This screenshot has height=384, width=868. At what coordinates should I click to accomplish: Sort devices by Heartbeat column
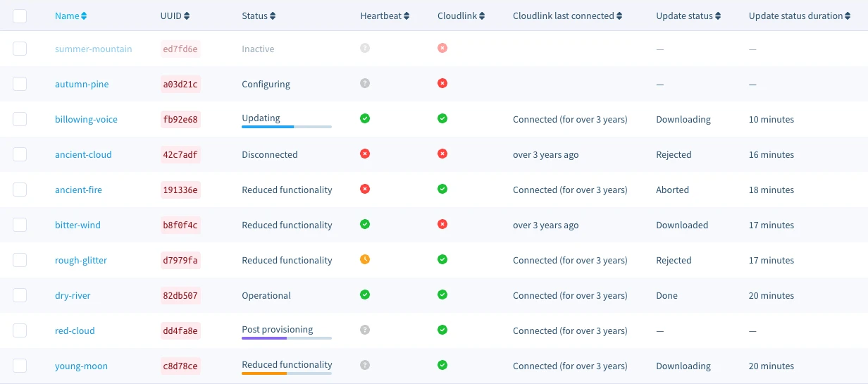[x=385, y=16]
